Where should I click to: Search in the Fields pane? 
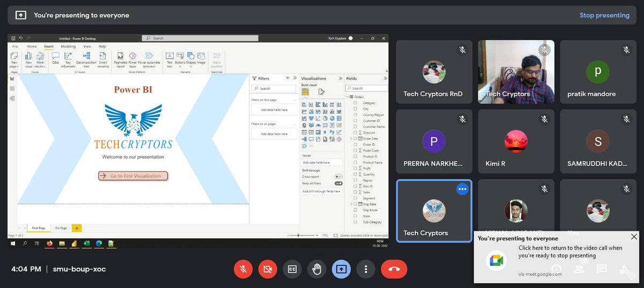coord(365,88)
